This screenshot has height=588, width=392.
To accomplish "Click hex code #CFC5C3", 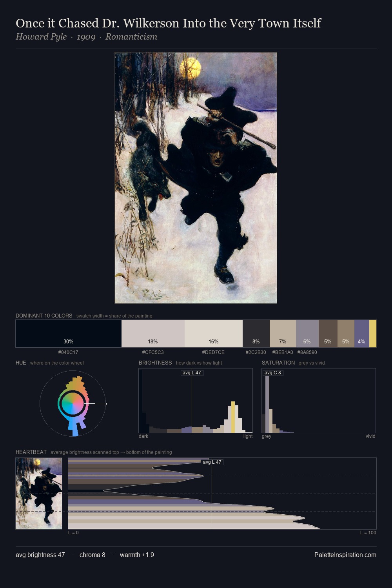I will [153, 352].
